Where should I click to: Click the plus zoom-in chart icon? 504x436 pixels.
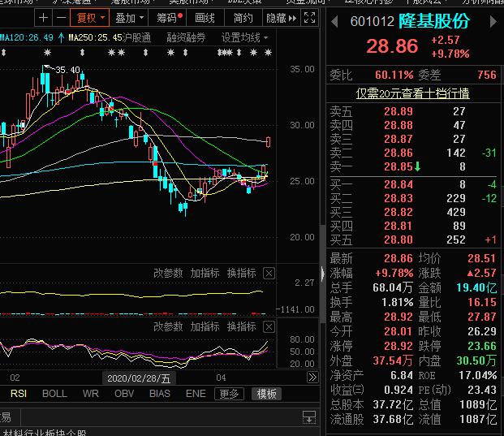click(42, 17)
